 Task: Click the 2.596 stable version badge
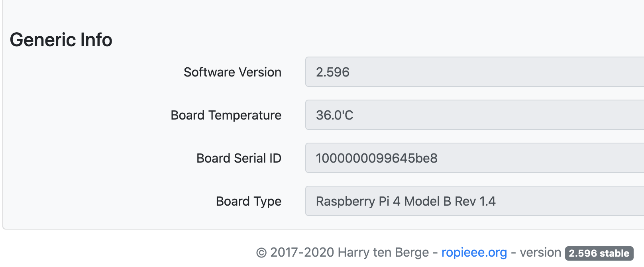(x=599, y=253)
